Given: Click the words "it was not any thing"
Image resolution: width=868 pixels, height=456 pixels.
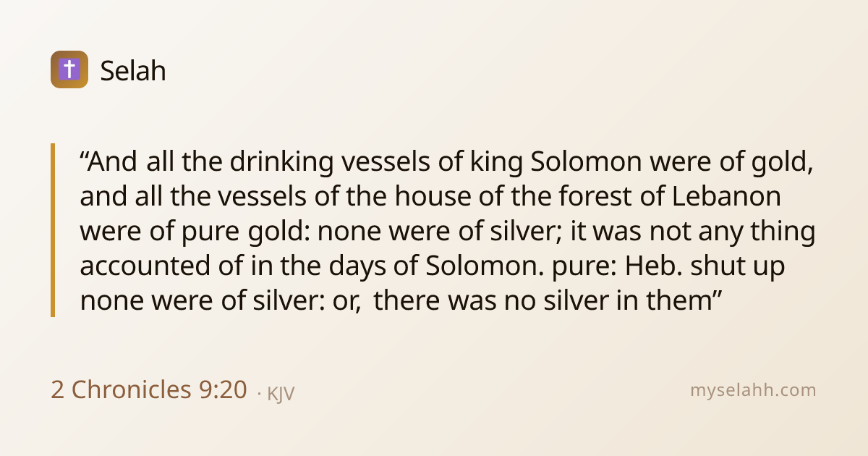Looking at the screenshot, I should click(693, 232).
